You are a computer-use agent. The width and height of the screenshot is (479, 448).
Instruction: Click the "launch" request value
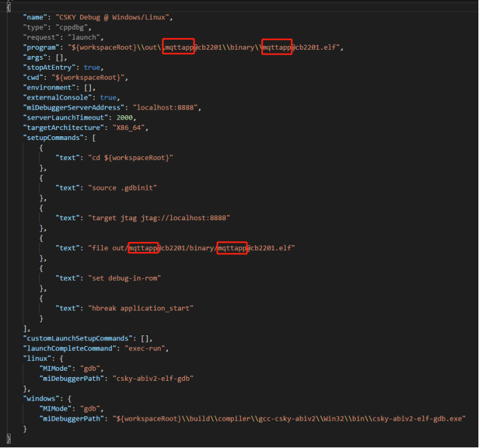[x=84, y=37]
